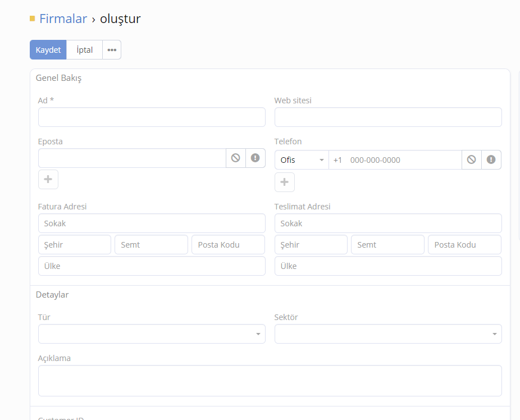Image resolution: width=520 pixels, height=420 pixels.
Task: Open the Ofis phone type dropdown
Action: point(302,160)
